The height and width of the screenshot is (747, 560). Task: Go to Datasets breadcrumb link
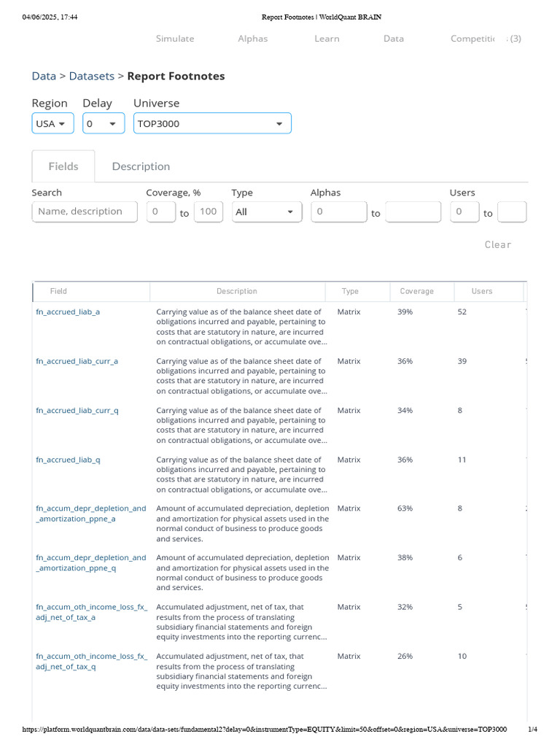coord(91,76)
